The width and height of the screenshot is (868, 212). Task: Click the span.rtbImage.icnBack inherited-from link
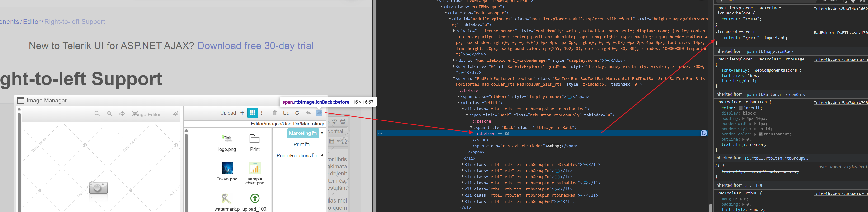point(769,51)
